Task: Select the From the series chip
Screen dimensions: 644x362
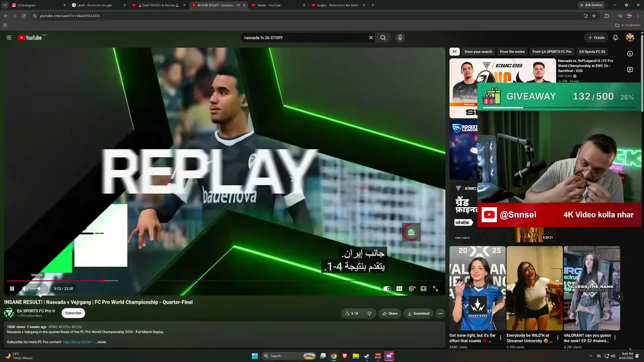Action: pyautogui.click(x=512, y=51)
